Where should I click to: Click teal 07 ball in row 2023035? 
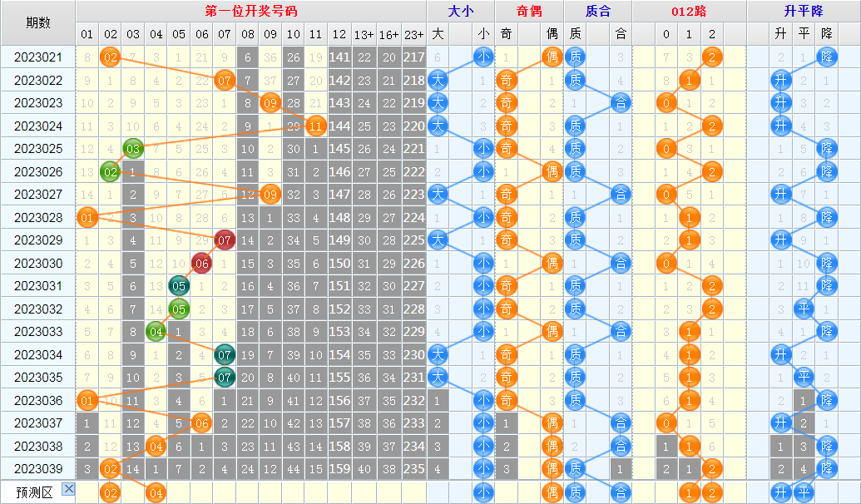pos(224,378)
